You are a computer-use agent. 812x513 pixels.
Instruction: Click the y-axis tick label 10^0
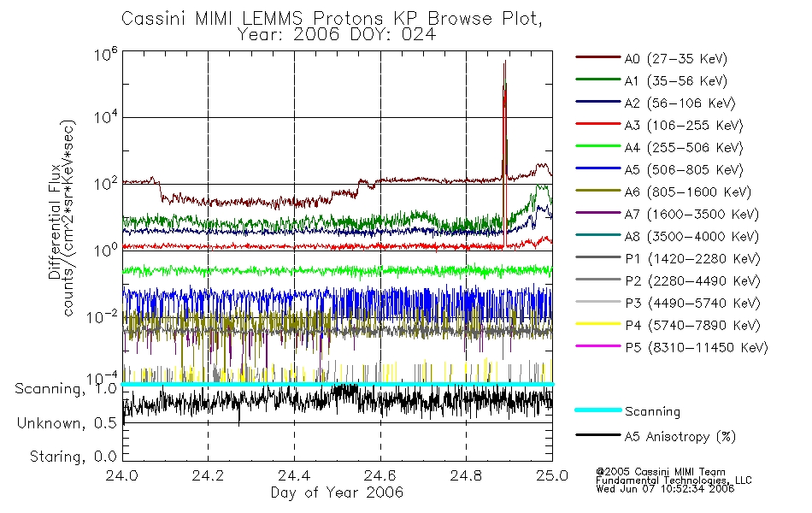(x=106, y=250)
